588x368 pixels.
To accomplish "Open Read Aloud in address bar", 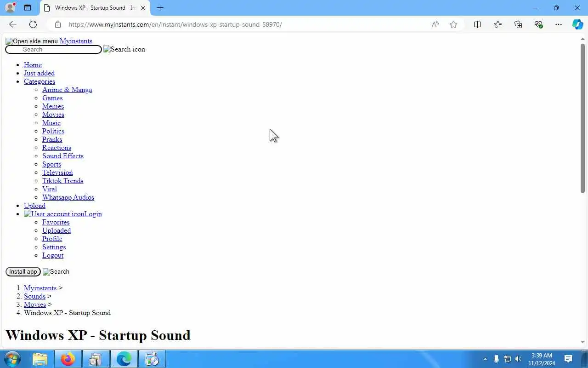I will 435,24.
